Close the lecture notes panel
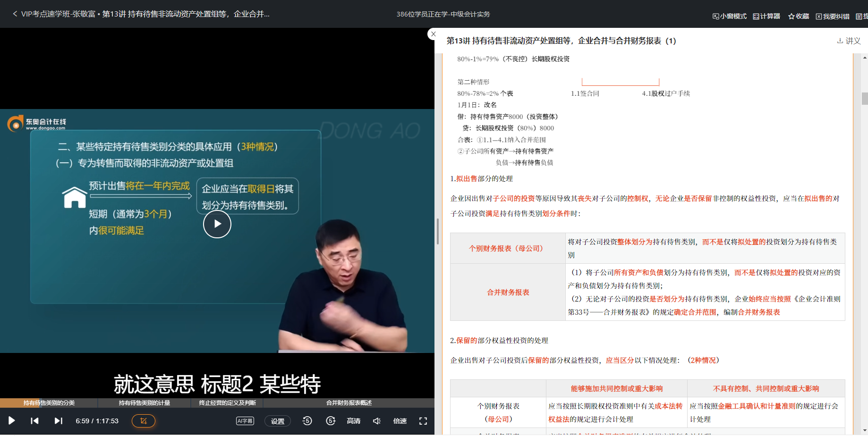The image size is (868, 436). point(433,34)
